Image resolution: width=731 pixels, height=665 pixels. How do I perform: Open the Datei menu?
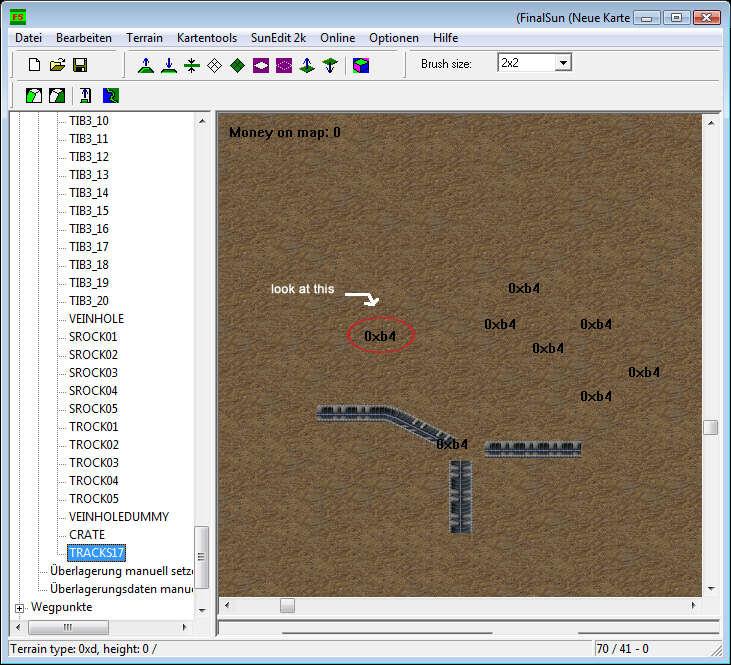coord(28,38)
